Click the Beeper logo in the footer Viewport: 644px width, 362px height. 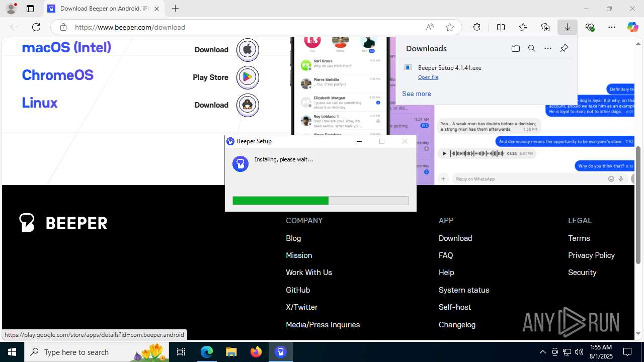(63, 223)
